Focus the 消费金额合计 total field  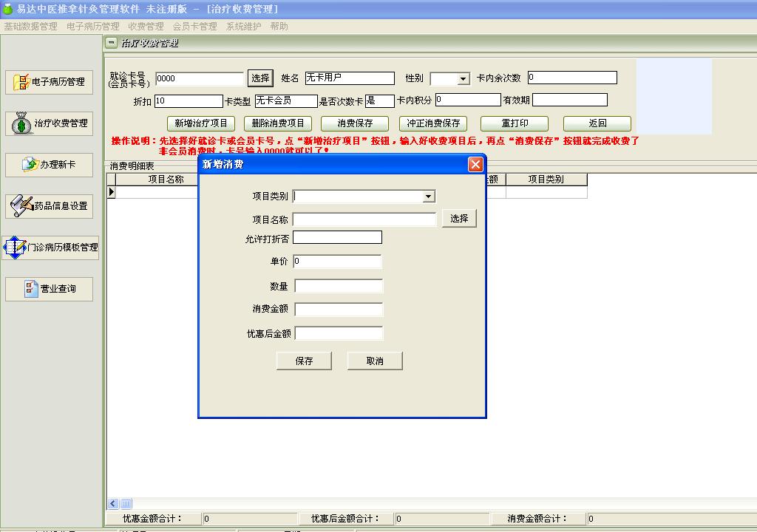pyautogui.click(x=671, y=519)
